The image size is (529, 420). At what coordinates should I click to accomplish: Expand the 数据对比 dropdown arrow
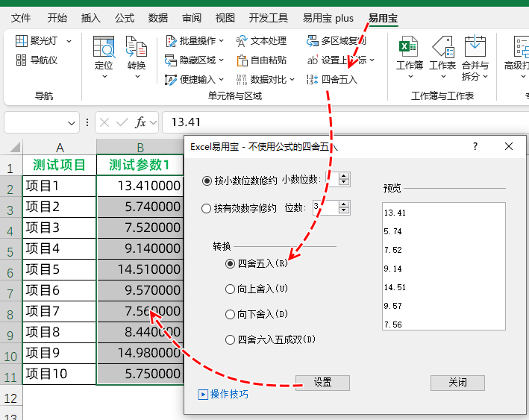(292, 80)
